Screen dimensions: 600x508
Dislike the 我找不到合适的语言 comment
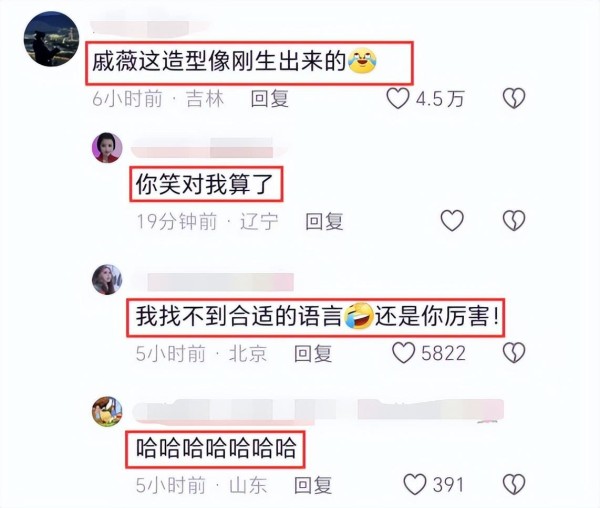[x=514, y=352]
